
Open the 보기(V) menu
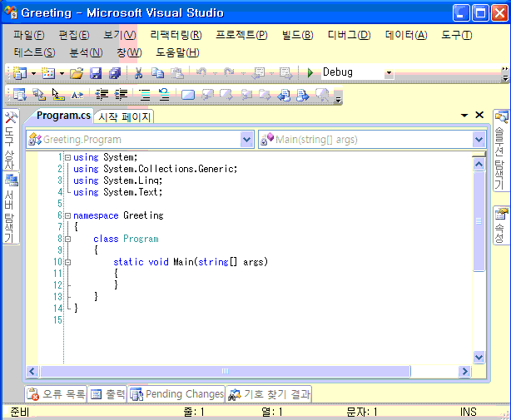tap(120, 35)
